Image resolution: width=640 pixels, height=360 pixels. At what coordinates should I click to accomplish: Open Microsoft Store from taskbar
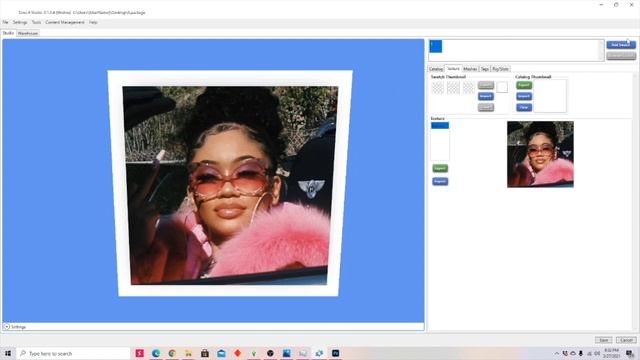(205, 353)
